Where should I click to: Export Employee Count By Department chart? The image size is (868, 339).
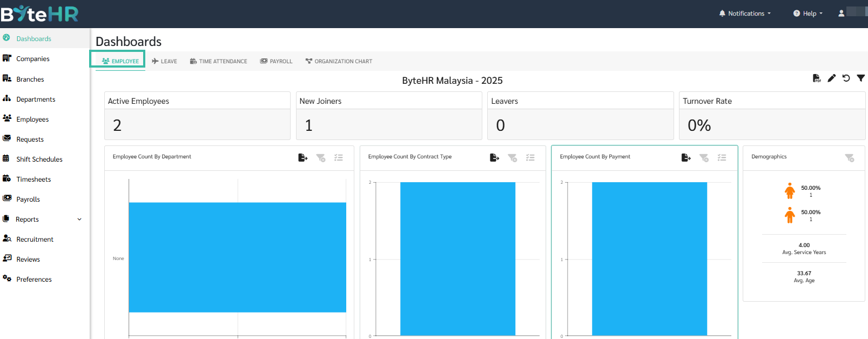pos(303,158)
